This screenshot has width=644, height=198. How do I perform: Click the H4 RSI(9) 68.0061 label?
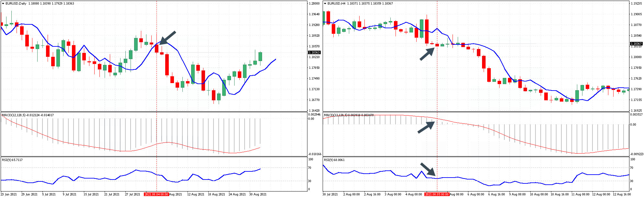click(334, 160)
